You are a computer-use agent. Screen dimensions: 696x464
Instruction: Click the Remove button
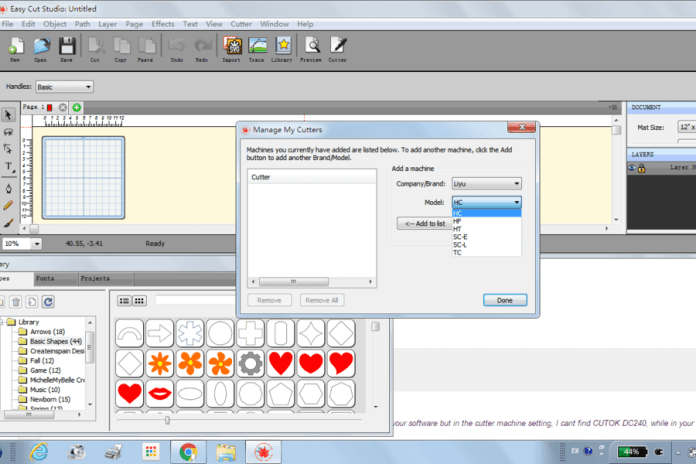tap(269, 300)
